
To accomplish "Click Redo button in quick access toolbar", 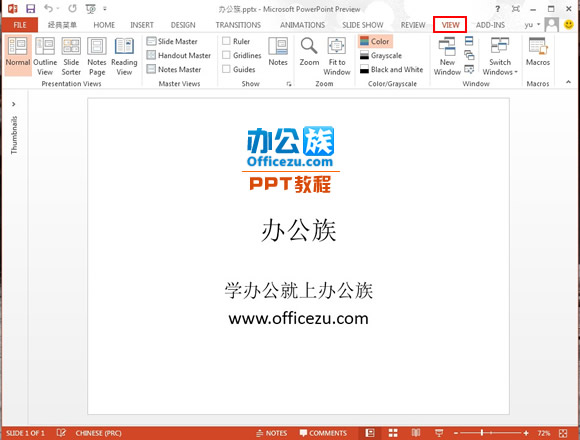I will pyautogui.click(x=72, y=8).
